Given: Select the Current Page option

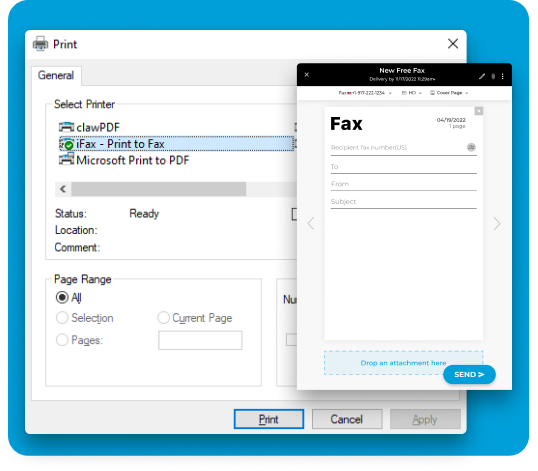Looking at the screenshot, I should point(195,318).
